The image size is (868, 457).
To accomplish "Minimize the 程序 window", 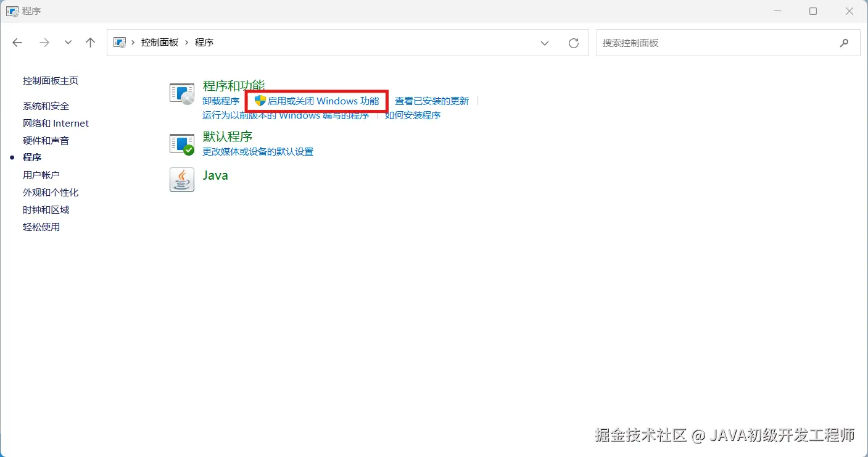I will tap(777, 11).
